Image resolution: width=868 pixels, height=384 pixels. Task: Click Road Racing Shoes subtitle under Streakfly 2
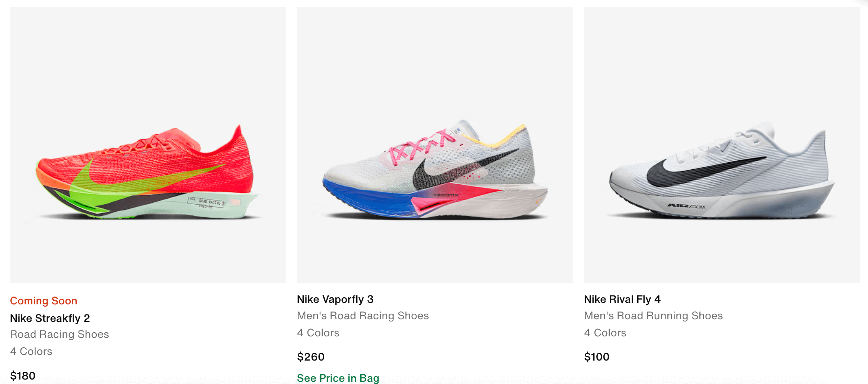[60, 334]
